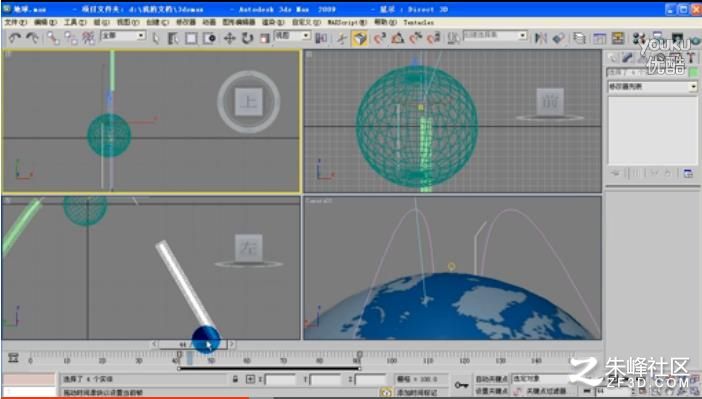Viewport: 702px width, 399px height.
Task: Toggle the 3D Snaps button
Action: pyautogui.click(x=380, y=39)
